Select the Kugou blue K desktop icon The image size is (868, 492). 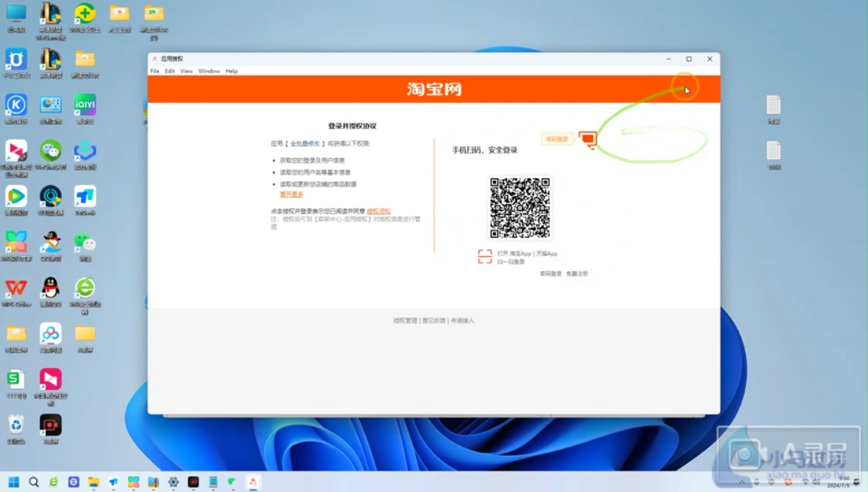coord(16,109)
